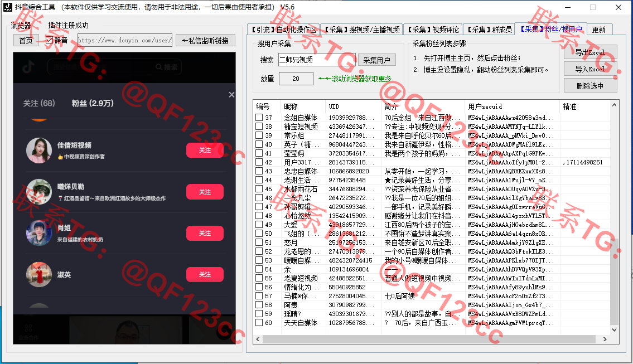This screenshot has width=633, height=364.
Task: Click UID cell 106866892020
Action: click(x=349, y=171)
